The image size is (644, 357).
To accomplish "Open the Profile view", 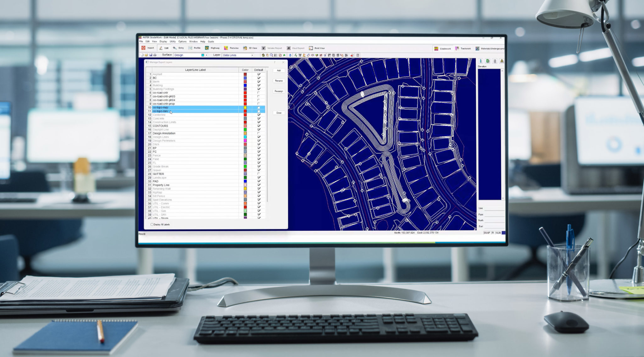I will [x=194, y=48].
